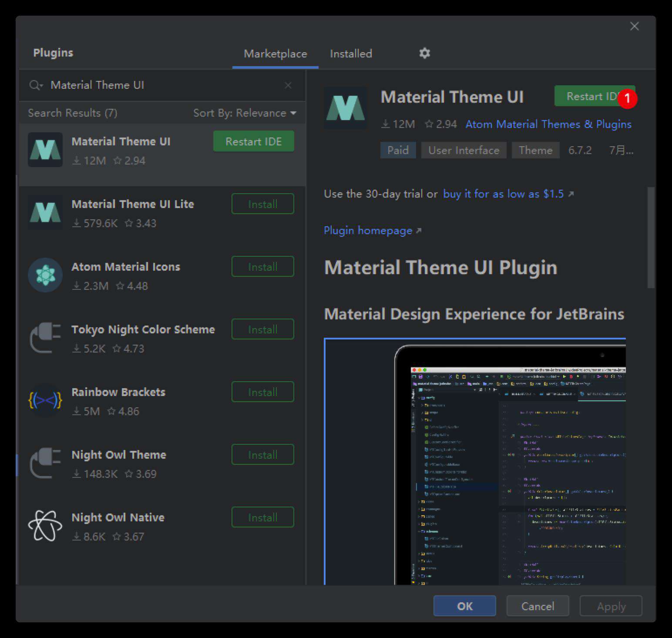The width and height of the screenshot is (672, 638).
Task: Click the Search Results (7) label
Action: [73, 113]
